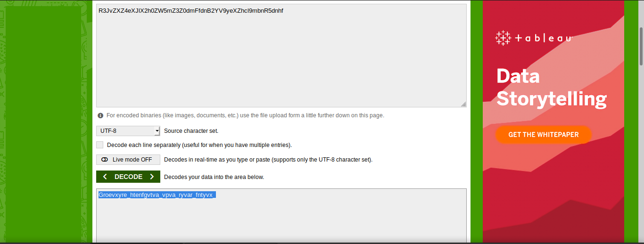Click the right chevron on DECODE button
Screen dimensions: 644x244
[152, 177]
